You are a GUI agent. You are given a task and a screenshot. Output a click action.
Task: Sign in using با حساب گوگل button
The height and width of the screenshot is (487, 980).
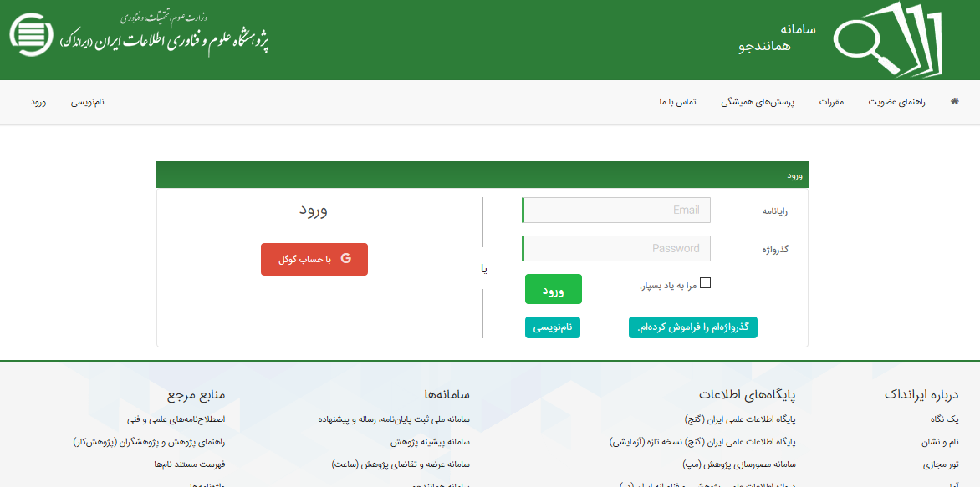314,259
